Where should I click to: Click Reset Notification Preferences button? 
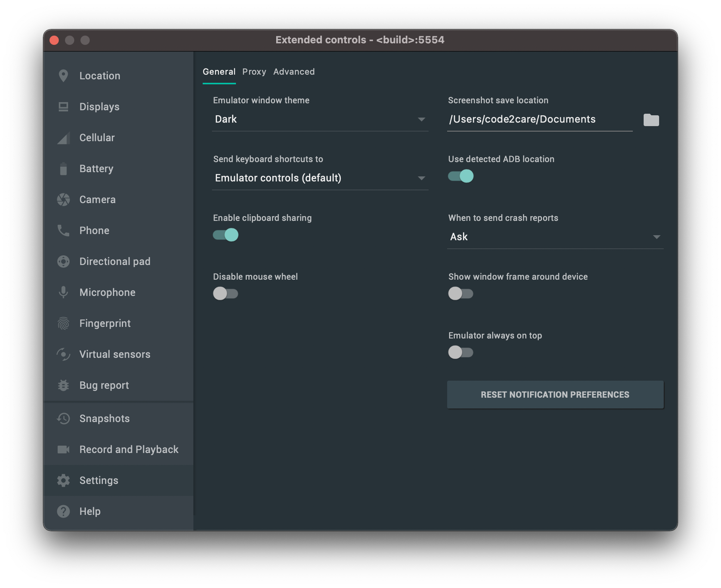[555, 395]
